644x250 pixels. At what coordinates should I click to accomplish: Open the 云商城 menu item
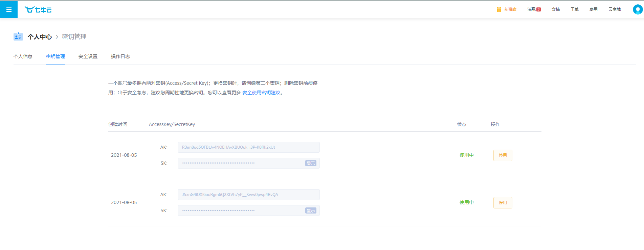pos(615,9)
